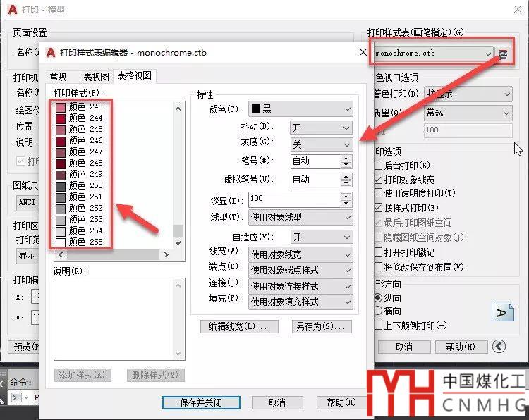Open the 自适应 dropdown
The height and width of the screenshot is (420, 529).
click(x=321, y=237)
